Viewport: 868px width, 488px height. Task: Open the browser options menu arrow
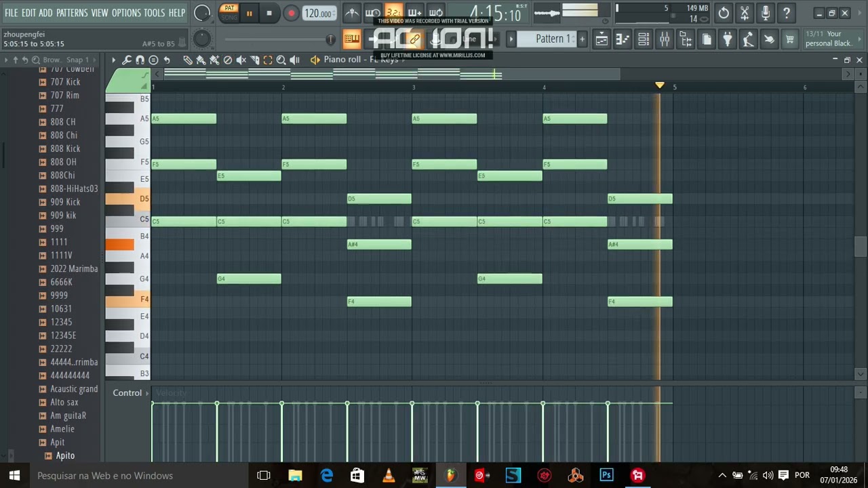click(6, 60)
